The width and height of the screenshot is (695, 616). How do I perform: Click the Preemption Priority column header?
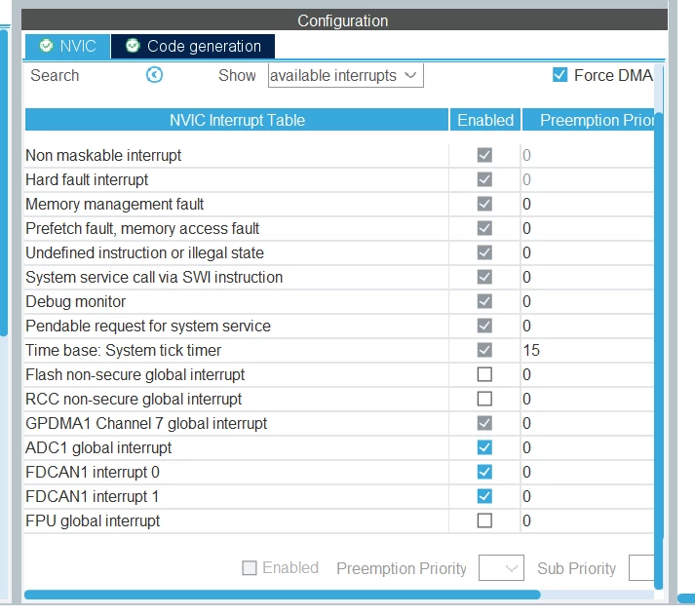coord(588,120)
